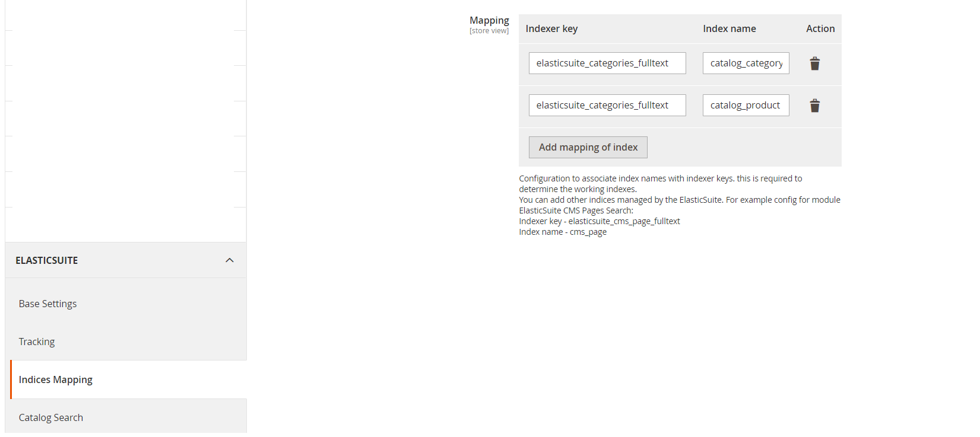980x437 pixels.
Task: Click the Indexer key column header
Action: 551,28
